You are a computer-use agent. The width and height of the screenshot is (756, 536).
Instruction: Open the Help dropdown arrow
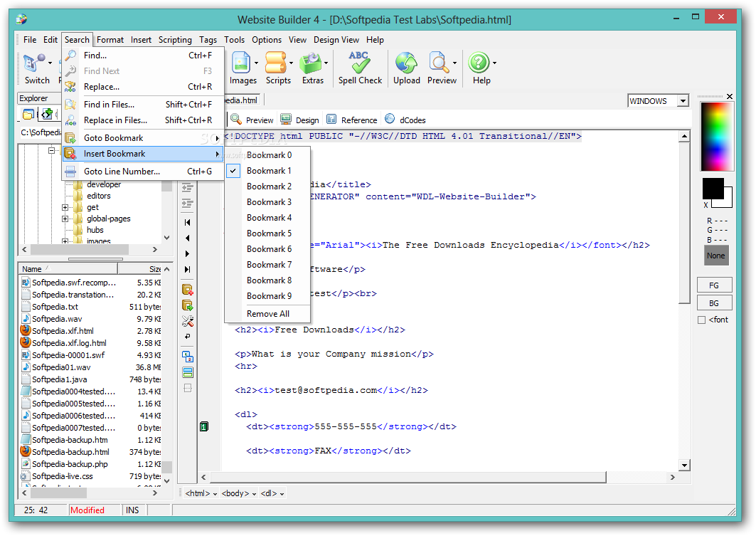(x=494, y=63)
